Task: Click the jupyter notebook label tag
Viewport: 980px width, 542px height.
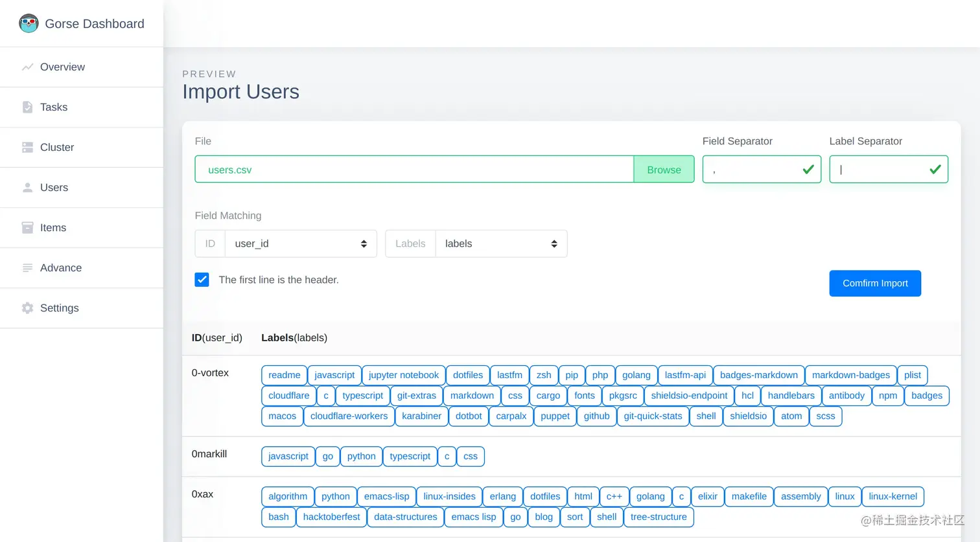Action: 403,375
